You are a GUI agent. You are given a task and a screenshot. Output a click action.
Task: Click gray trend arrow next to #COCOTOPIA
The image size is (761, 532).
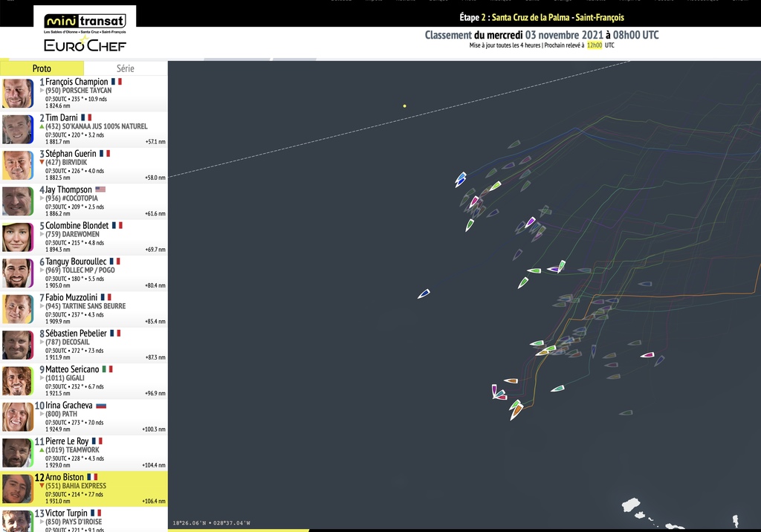(42, 198)
